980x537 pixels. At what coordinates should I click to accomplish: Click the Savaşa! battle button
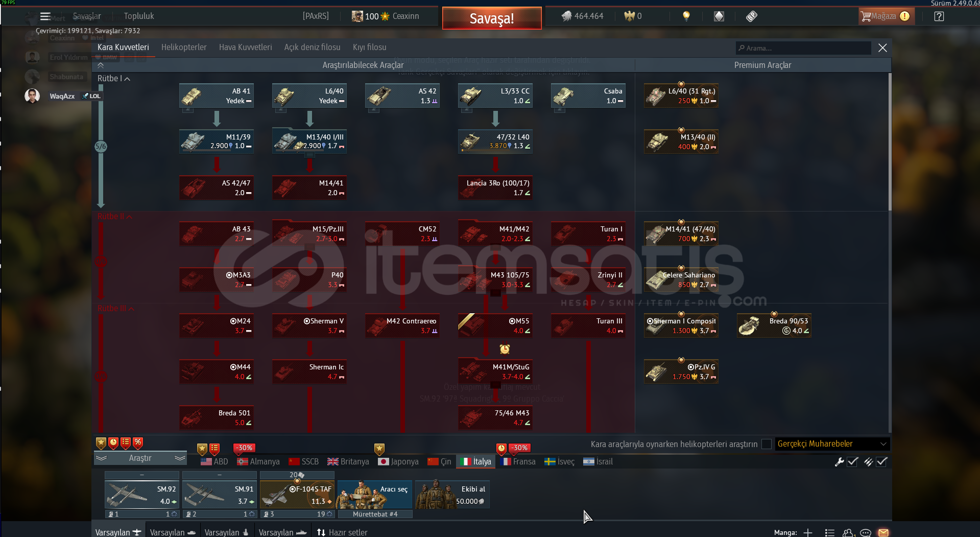492,18
